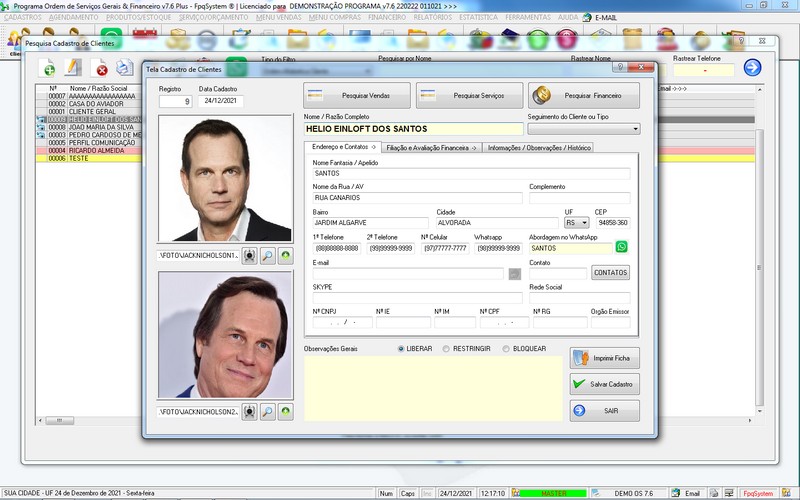Image resolution: width=800 pixels, height=500 pixels.
Task: Open the UF state dropdown
Action: [x=577, y=223]
